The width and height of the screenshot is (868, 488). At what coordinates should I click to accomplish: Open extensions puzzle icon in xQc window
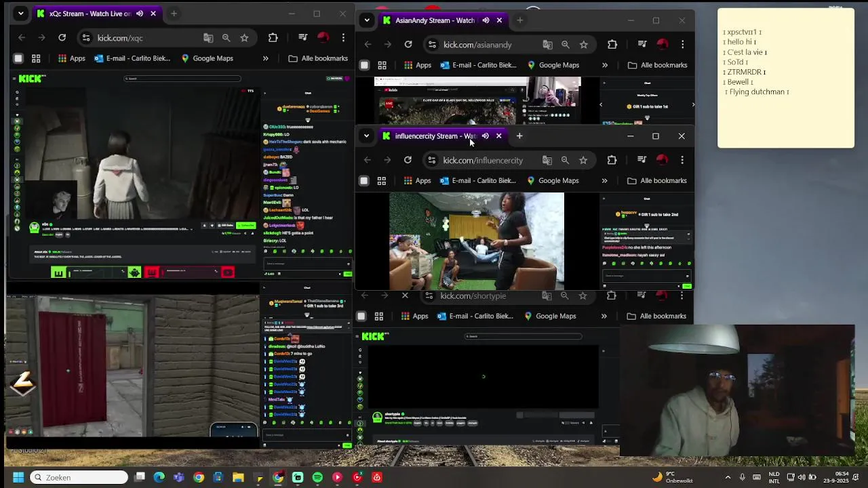273,38
